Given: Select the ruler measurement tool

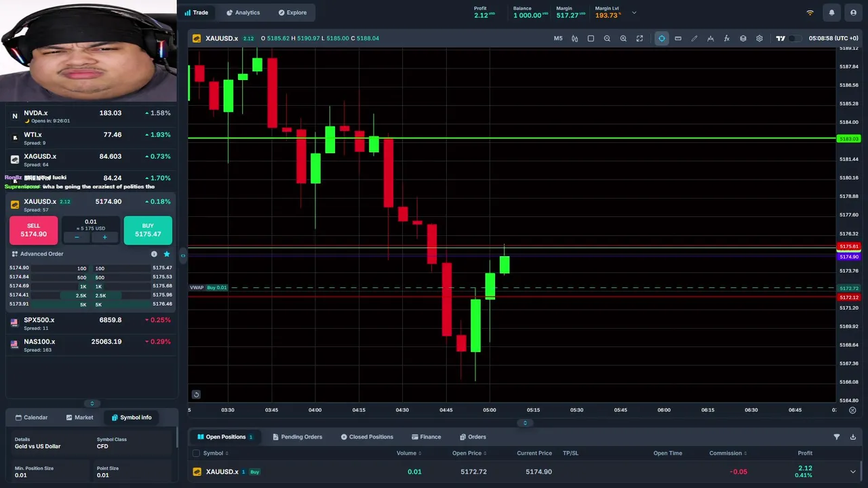Looking at the screenshot, I should pos(678,39).
